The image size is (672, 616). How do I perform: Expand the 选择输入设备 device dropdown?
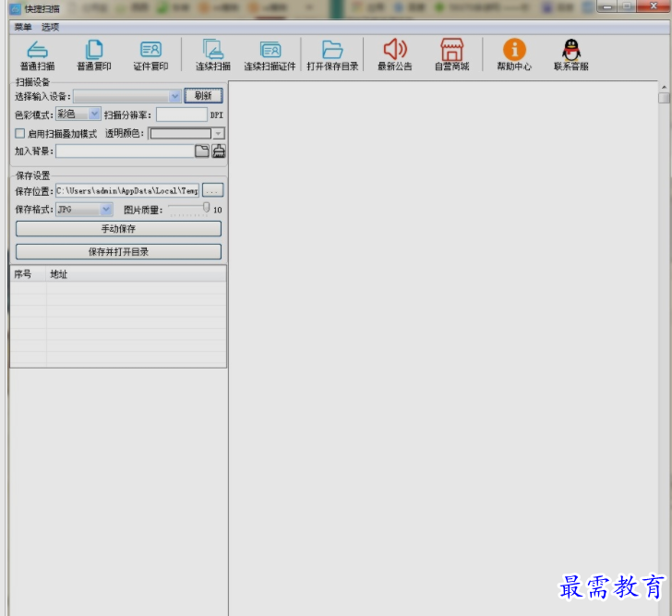(x=174, y=96)
